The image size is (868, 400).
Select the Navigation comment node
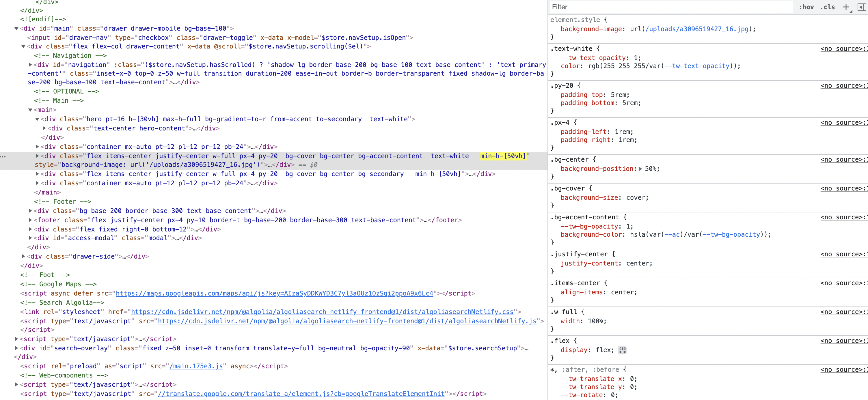[x=70, y=55]
